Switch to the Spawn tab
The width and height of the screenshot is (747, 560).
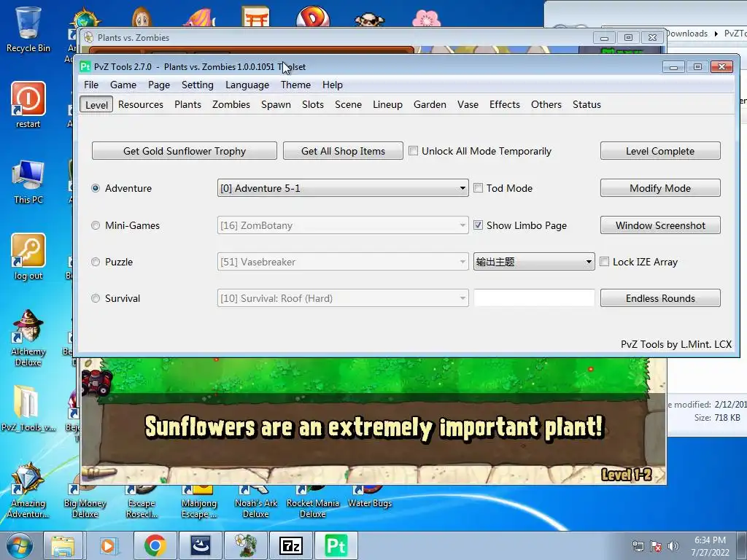[276, 104]
